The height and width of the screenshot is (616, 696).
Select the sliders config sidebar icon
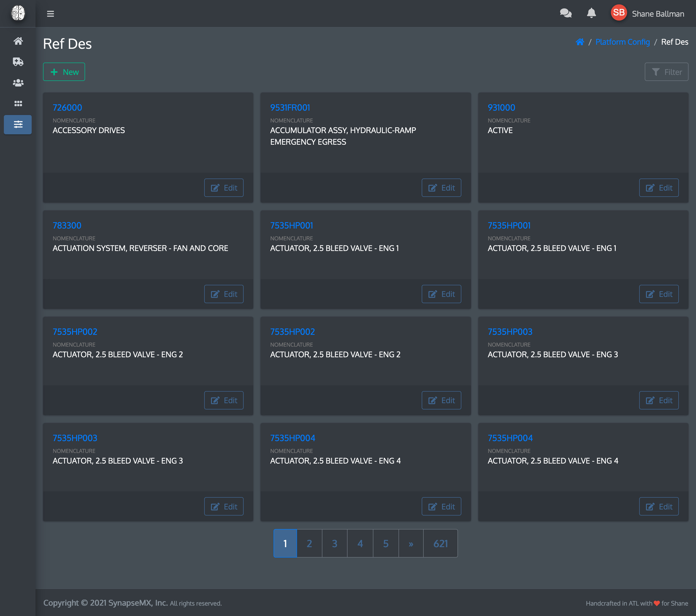[18, 125]
